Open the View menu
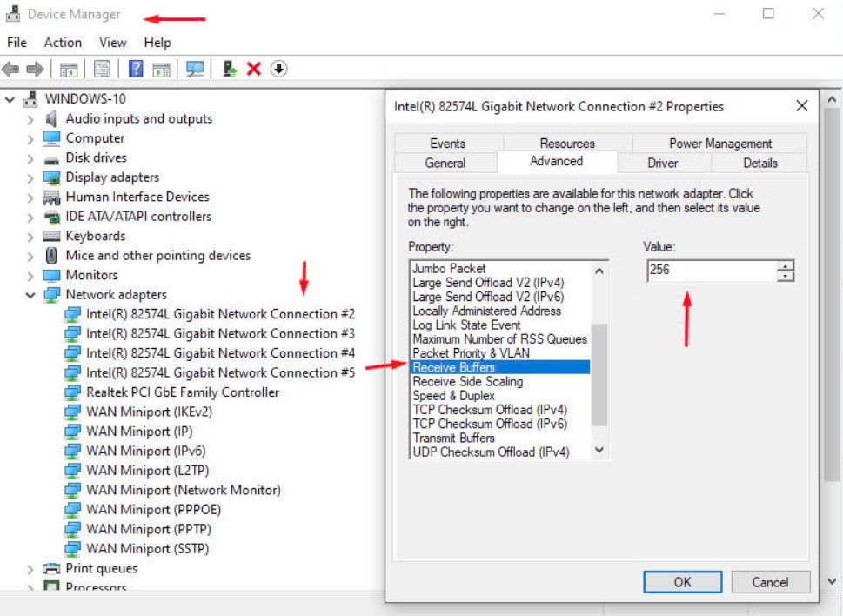 point(113,43)
